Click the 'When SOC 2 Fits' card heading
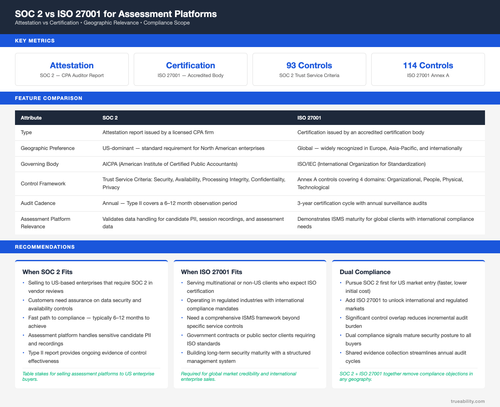This screenshot has width=500, height=407. 47,272
